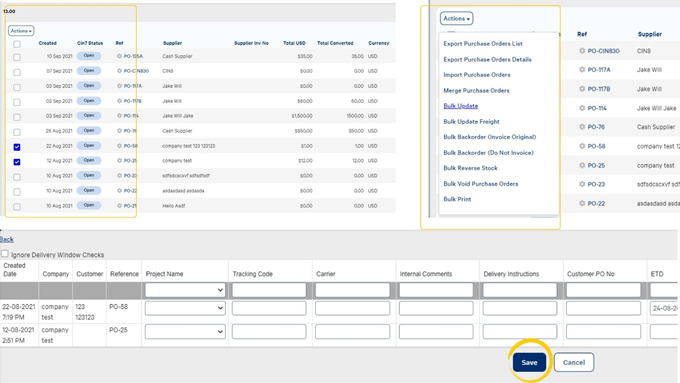The image size is (680, 383).
Task: Click gear icon next to PO-CIN830 in right panel
Action: point(582,51)
